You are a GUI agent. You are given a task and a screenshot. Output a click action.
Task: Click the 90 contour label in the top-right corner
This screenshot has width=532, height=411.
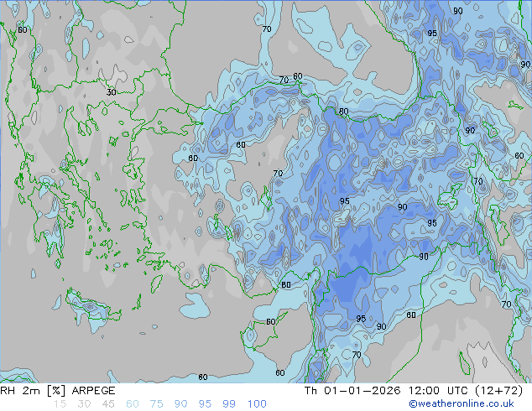458,11
